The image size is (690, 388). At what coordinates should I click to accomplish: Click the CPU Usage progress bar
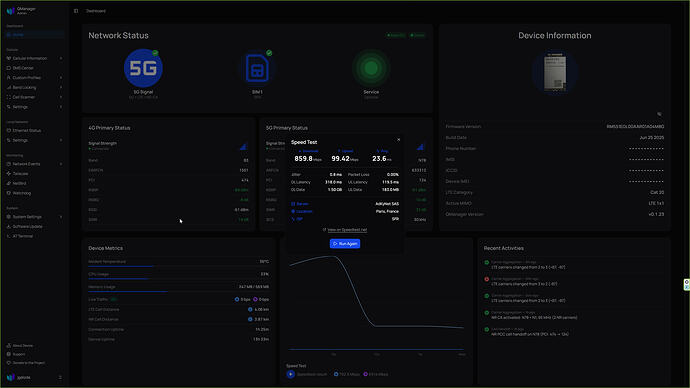pos(178,278)
